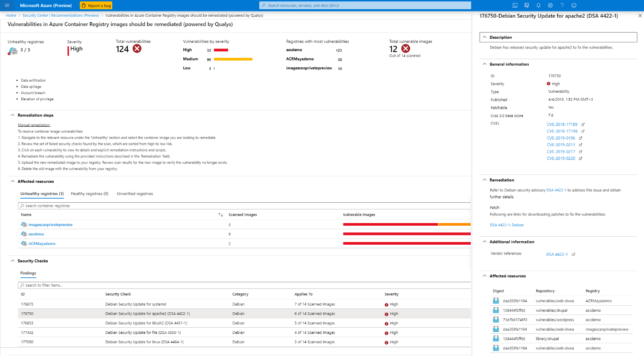
Task: Open the ACRMayademo registry link
Action: [x=42, y=243]
